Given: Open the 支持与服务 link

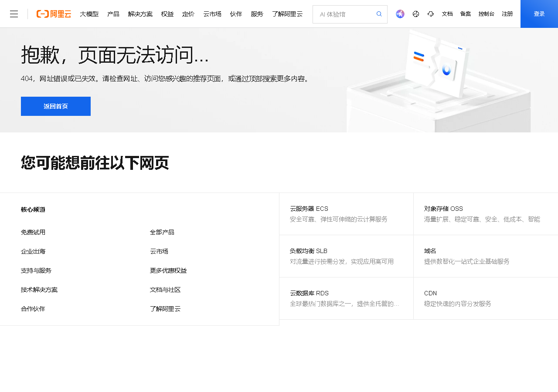Looking at the screenshot, I should tap(36, 270).
